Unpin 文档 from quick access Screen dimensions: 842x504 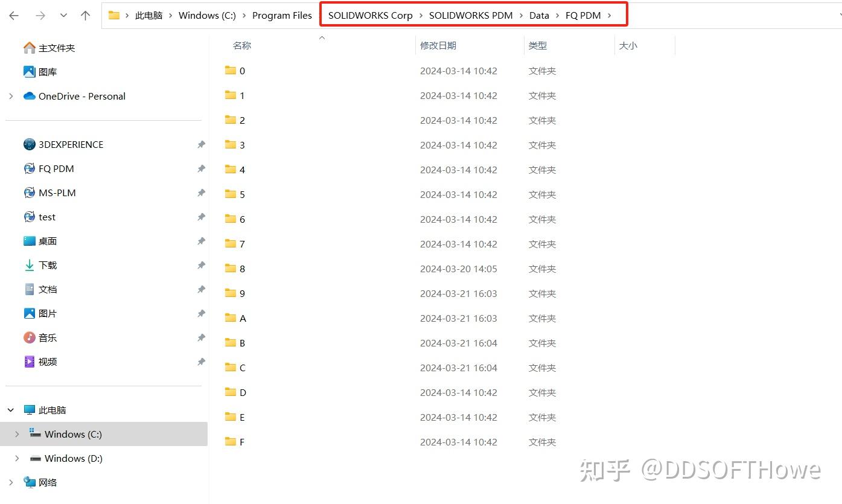(x=201, y=289)
